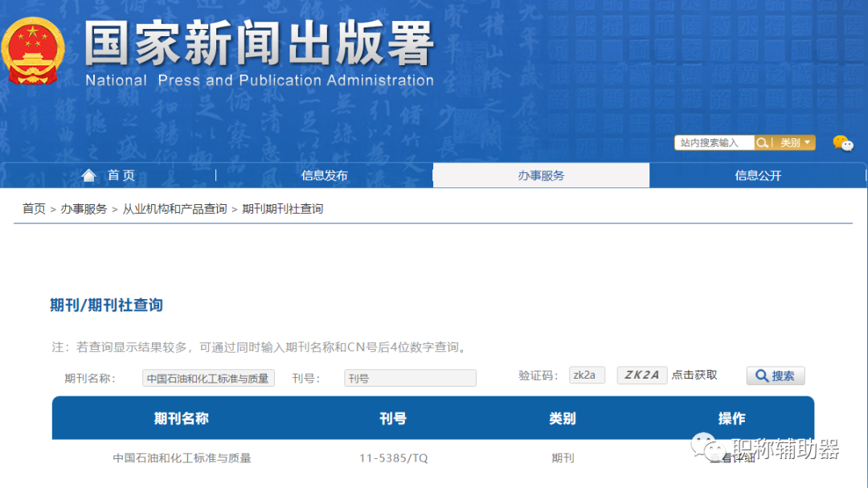Select the 办事服务 navigation menu
This screenshot has width=868, height=488.
tap(540, 174)
